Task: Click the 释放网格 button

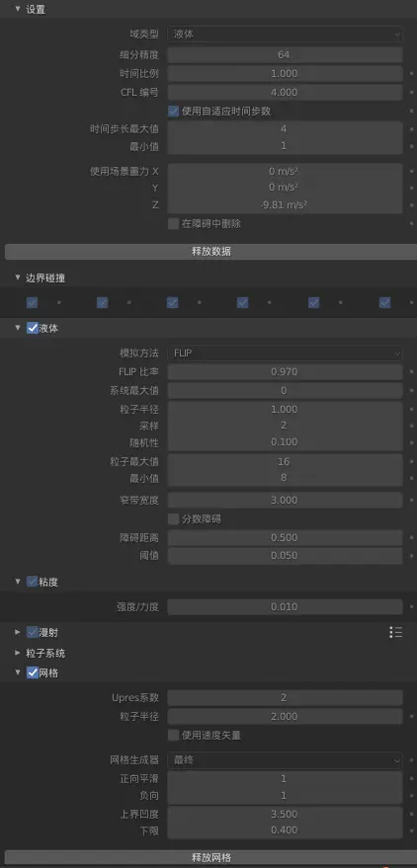Action: pos(211,858)
